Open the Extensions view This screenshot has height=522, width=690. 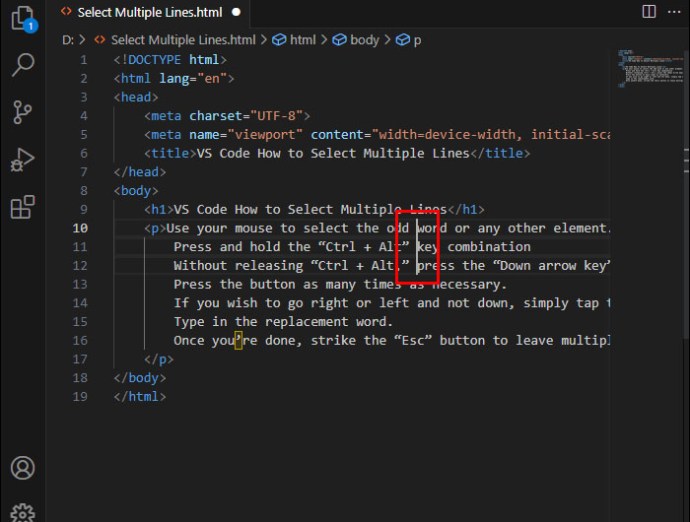[x=22, y=207]
